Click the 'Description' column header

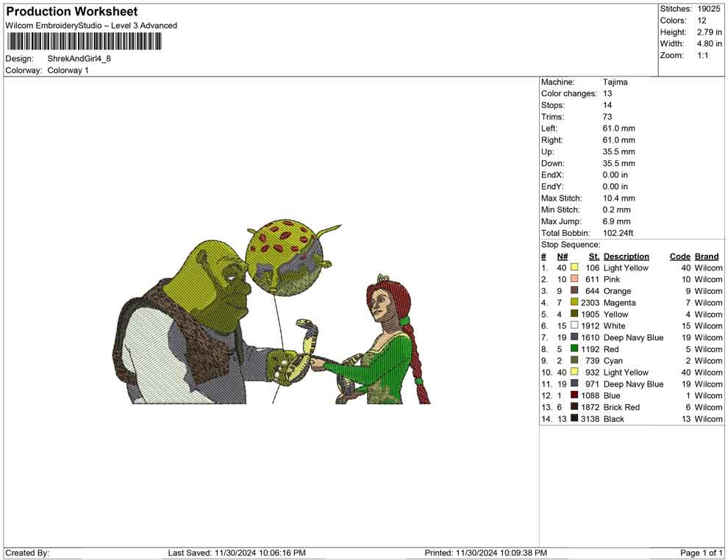click(627, 256)
